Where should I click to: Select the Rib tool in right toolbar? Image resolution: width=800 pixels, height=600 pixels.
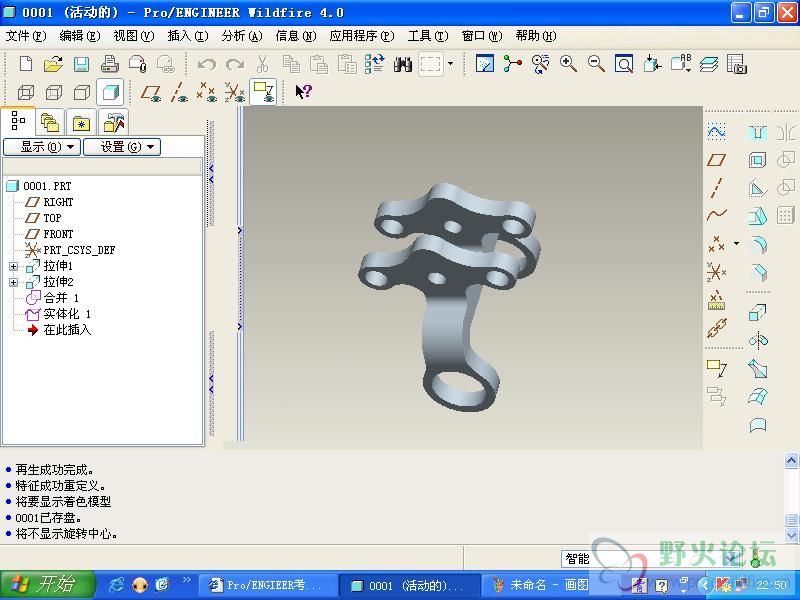(758, 188)
